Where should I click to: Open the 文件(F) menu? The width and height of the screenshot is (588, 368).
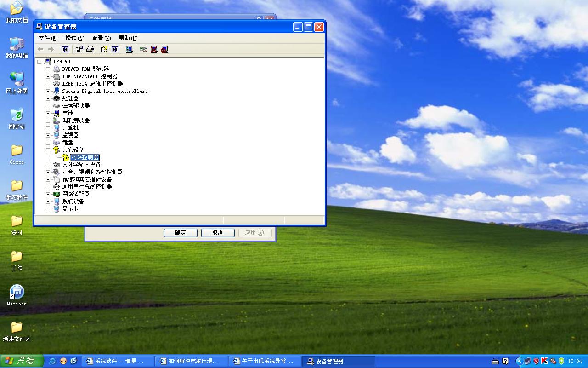point(48,38)
